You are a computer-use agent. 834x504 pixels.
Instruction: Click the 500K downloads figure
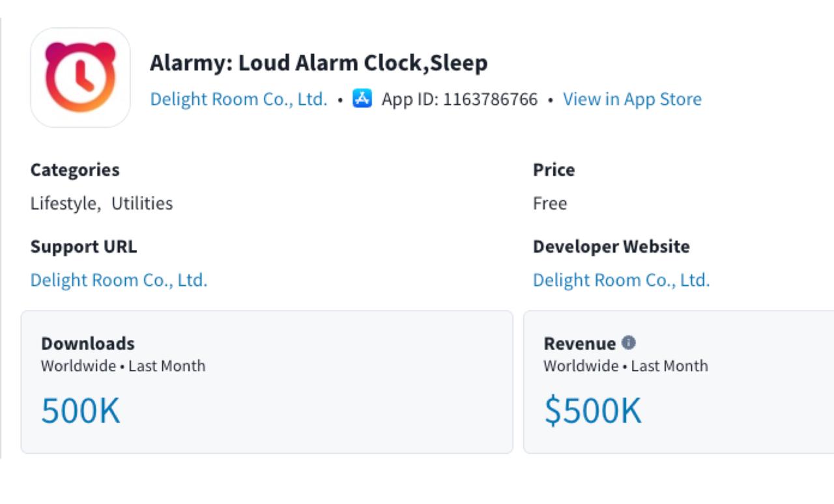pos(81,410)
